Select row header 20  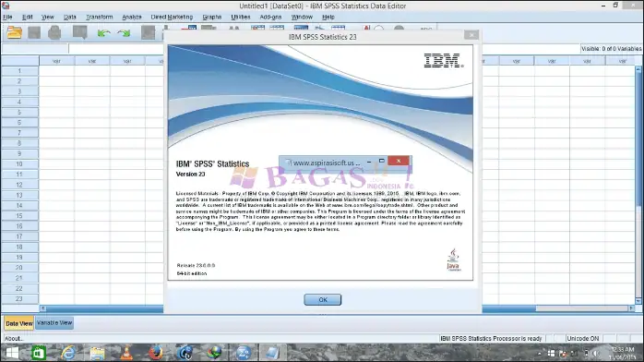19,268
